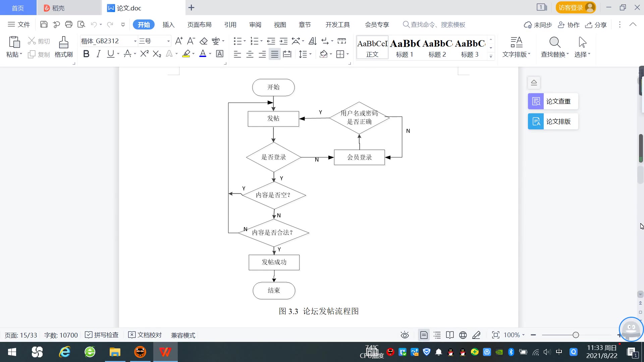Click the superscript X² icon
The image size is (644, 362).
click(x=144, y=54)
